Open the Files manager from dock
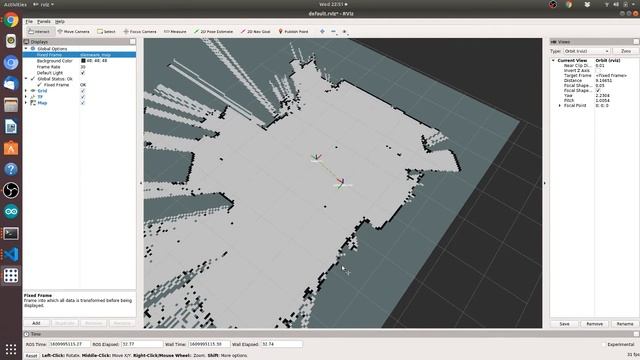Image resolution: width=640 pixels, height=360 pixels. pos(11,105)
